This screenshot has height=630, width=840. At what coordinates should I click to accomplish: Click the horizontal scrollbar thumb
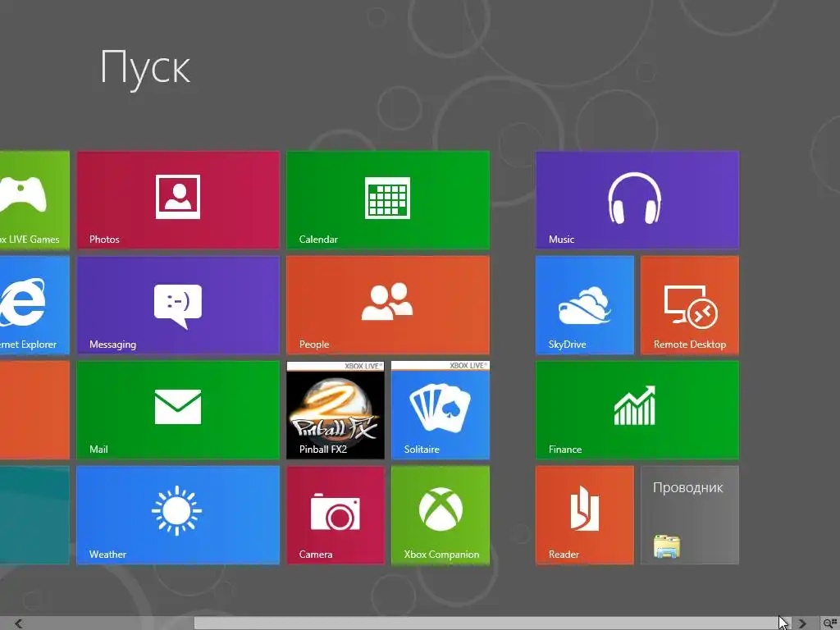click(x=492, y=623)
